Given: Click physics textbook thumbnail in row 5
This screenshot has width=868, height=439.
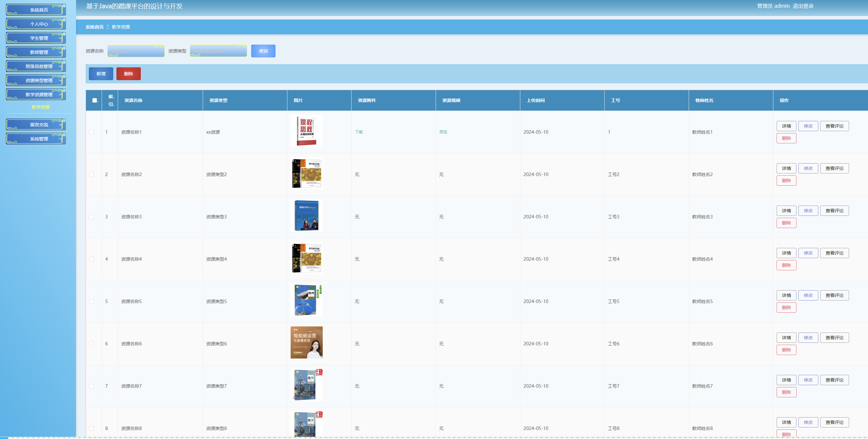Looking at the screenshot, I should tap(306, 300).
